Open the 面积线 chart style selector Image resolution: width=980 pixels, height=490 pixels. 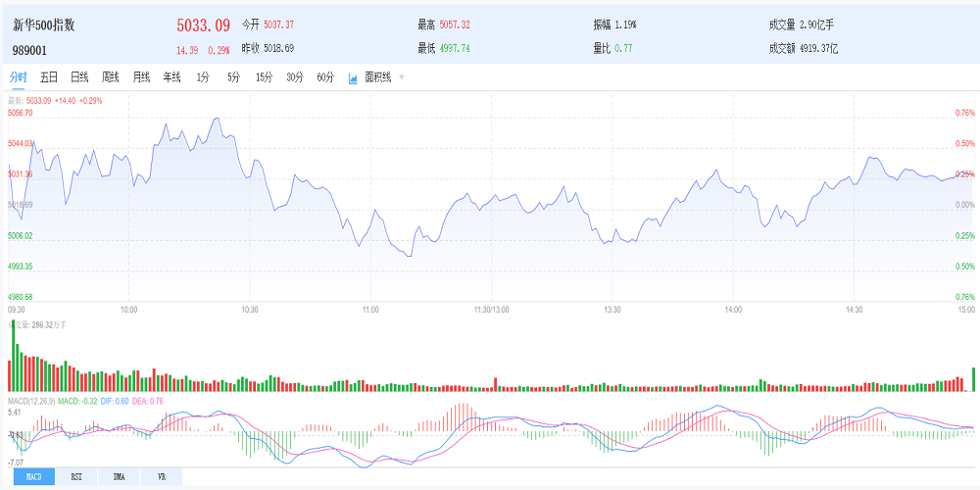377,76
